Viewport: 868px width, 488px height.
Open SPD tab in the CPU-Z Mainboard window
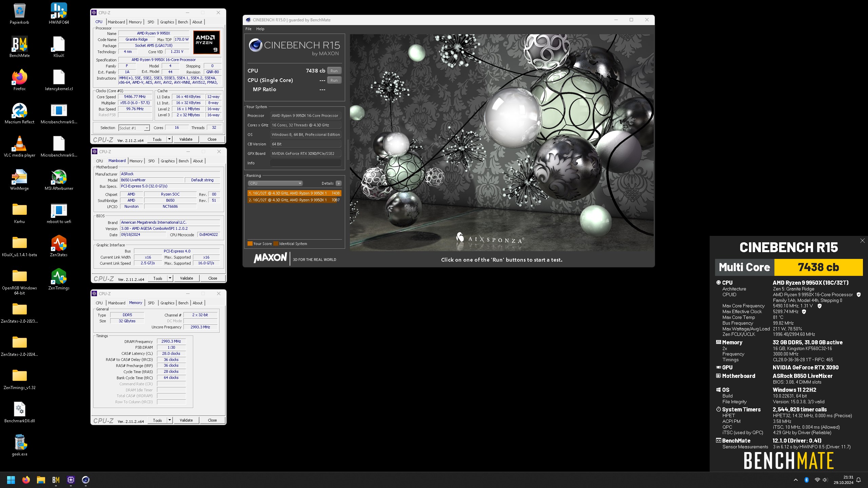152,161
